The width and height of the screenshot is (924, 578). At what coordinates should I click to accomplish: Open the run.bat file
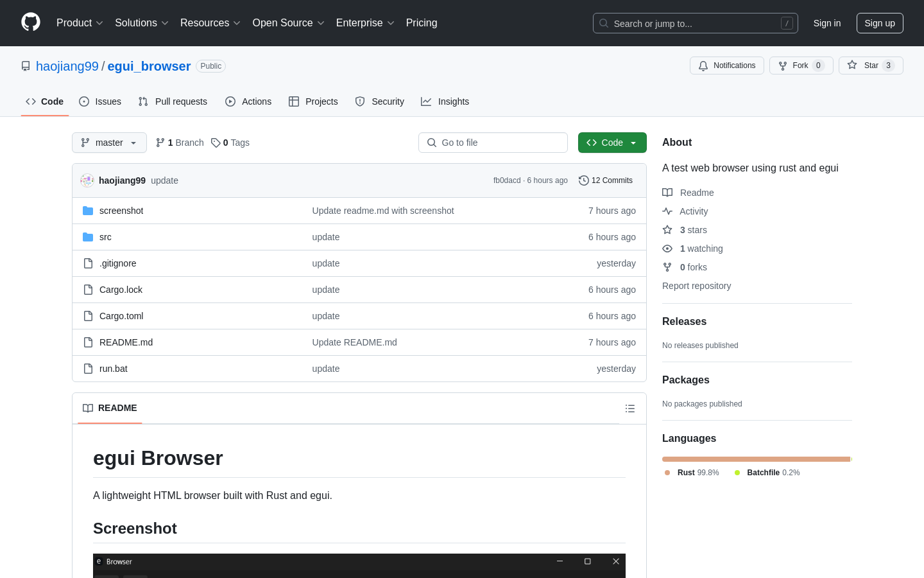(x=114, y=369)
